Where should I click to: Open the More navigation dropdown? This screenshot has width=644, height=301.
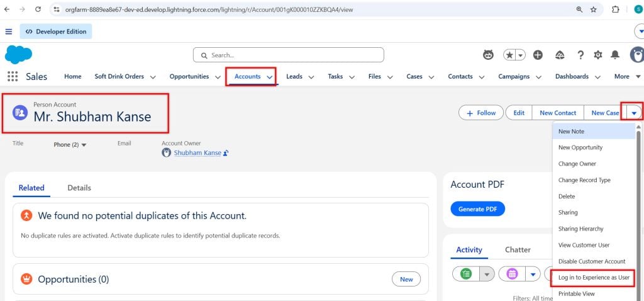[627, 76]
